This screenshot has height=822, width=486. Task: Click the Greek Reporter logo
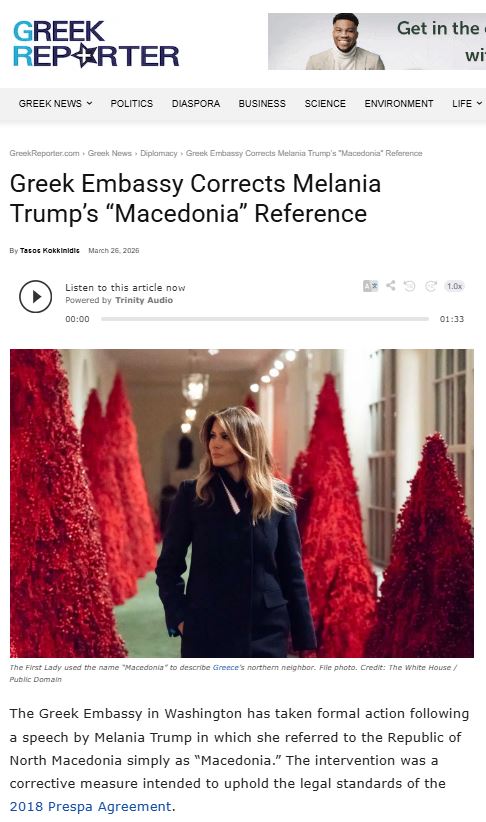pos(96,44)
